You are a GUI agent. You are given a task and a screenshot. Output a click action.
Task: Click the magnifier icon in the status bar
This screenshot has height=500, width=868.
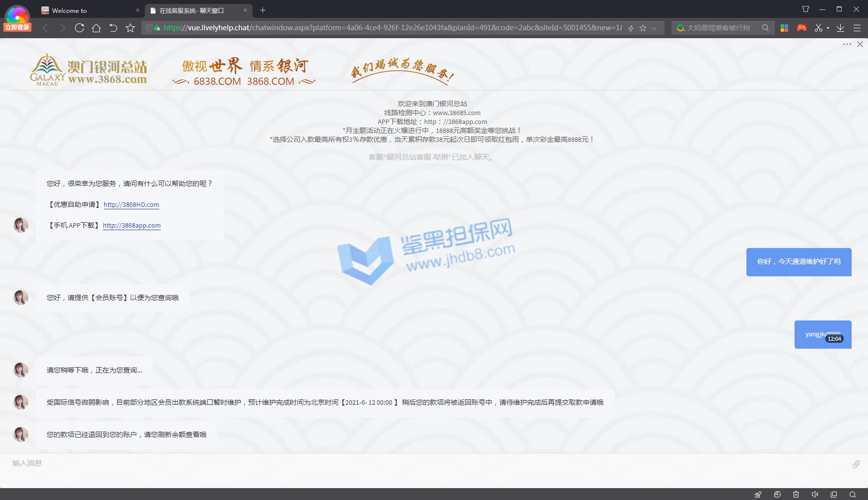[853, 495]
